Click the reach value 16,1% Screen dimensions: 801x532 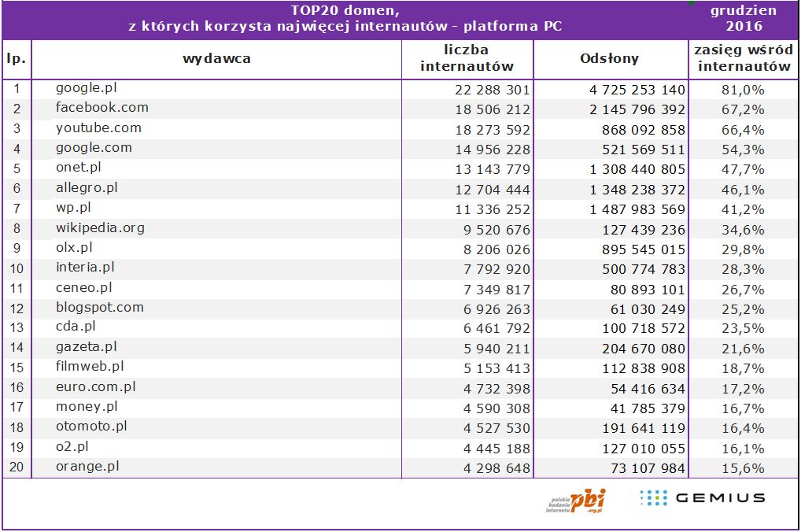click(x=743, y=449)
